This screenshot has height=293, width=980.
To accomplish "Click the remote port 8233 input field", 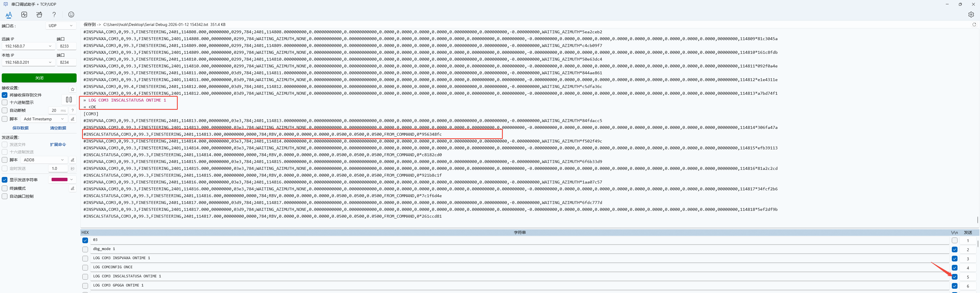I will tap(66, 46).
